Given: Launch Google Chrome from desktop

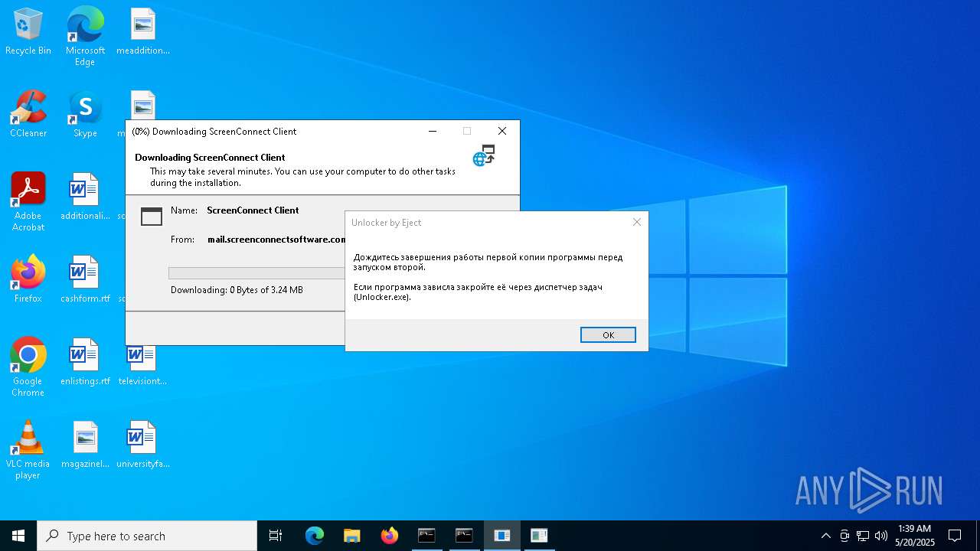Looking at the screenshot, I should (28, 367).
